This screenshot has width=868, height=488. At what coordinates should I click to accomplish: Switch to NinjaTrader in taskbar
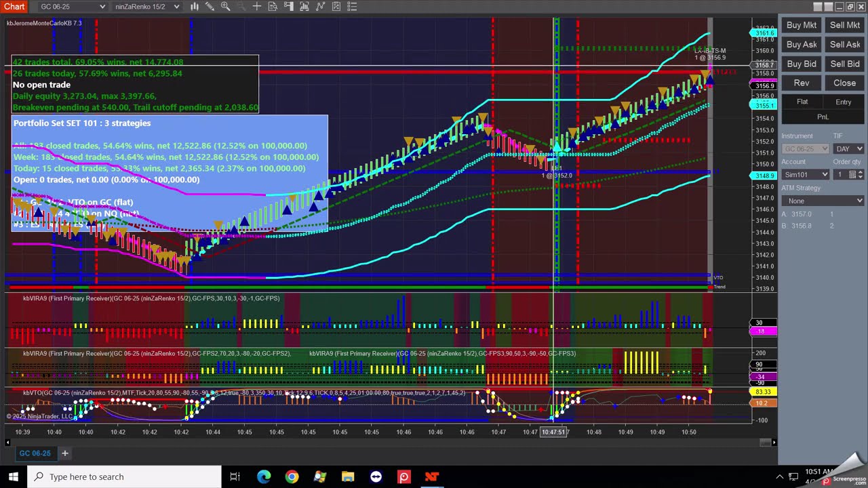pos(431,476)
